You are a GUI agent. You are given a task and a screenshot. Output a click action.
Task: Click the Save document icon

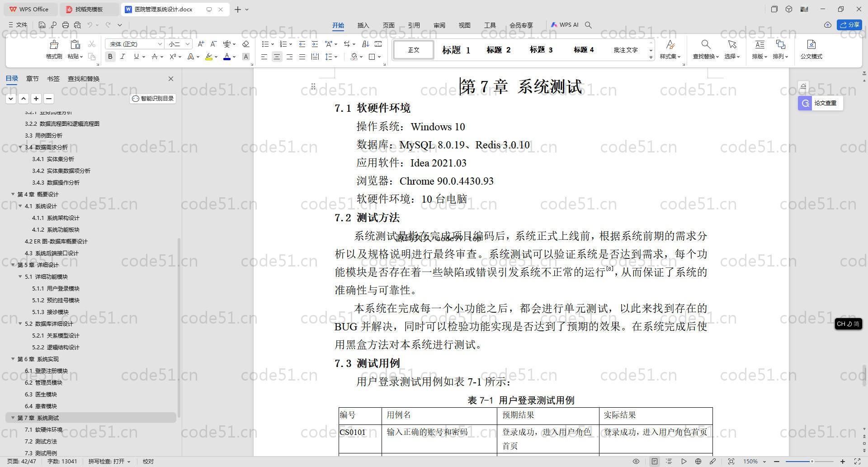coord(42,25)
